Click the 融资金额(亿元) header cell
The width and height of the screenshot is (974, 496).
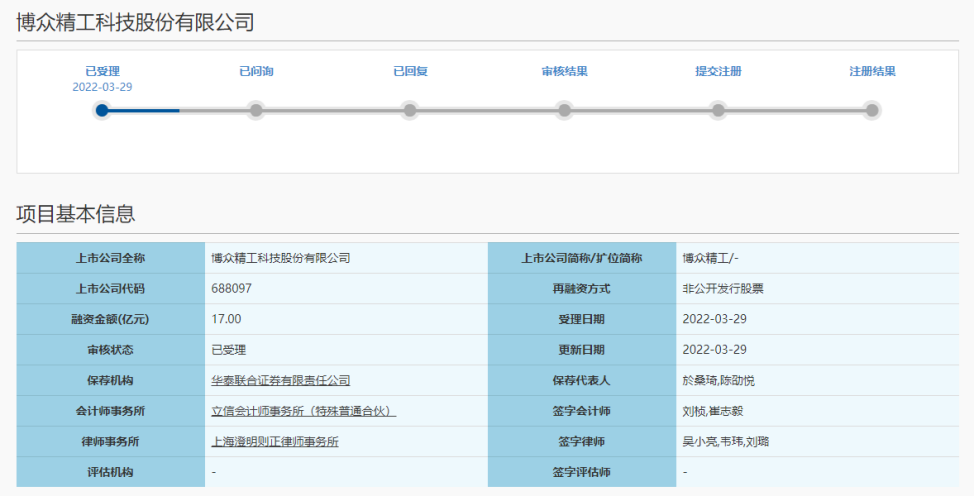coord(111,319)
